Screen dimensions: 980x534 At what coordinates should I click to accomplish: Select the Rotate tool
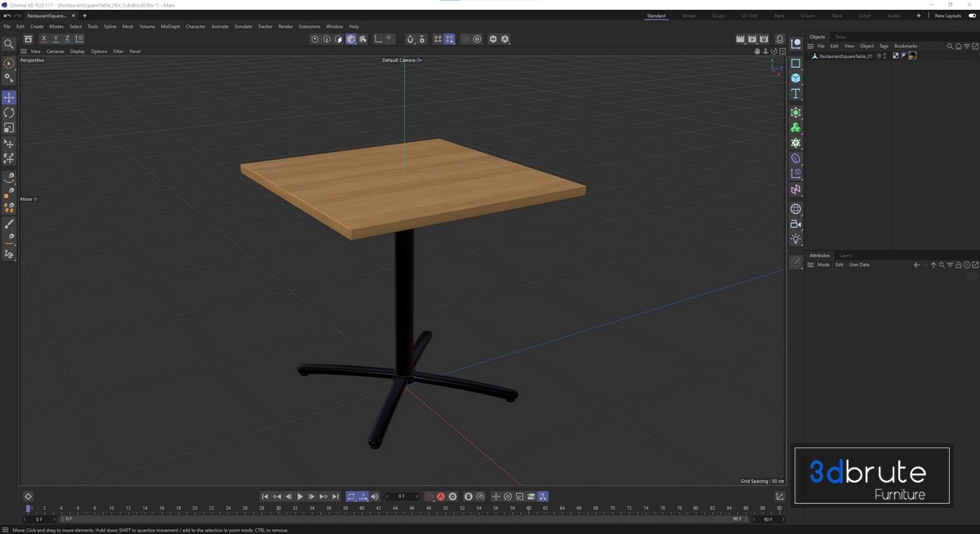pos(9,113)
